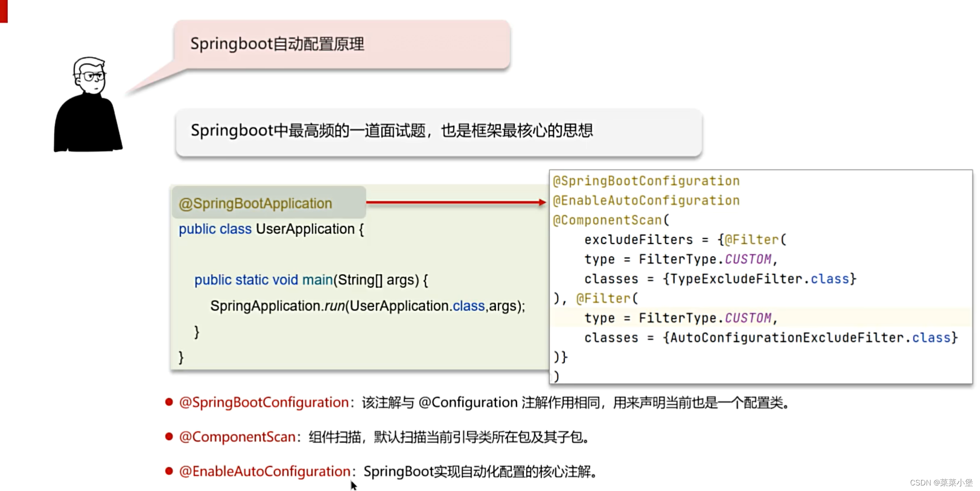The width and height of the screenshot is (980, 491).
Task: Click the SpringBoot实现自动化配置的核心注解 text
Action: (480, 472)
